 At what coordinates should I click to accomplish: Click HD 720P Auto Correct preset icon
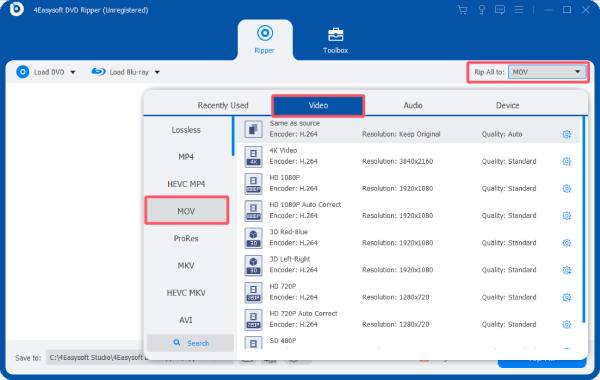(253, 320)
